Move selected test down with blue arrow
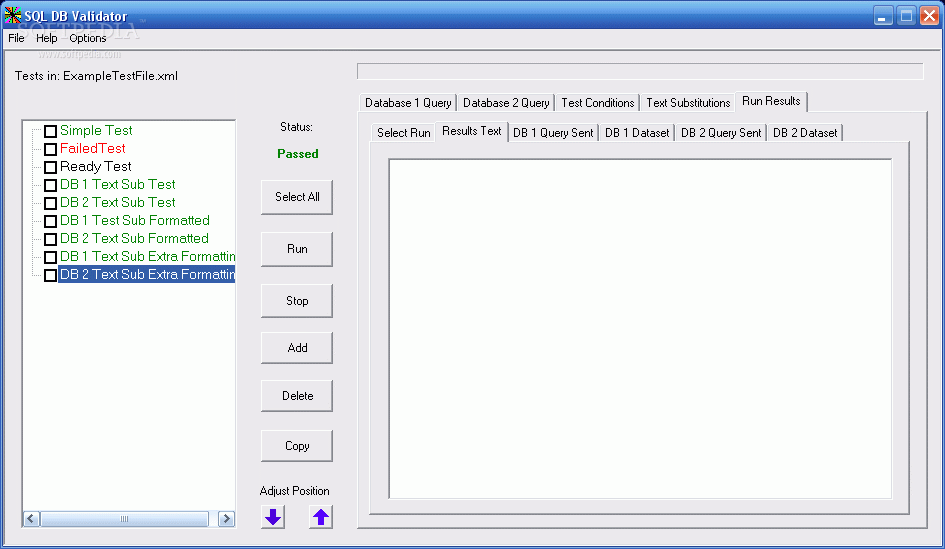945x549 pixels. (x=273, y=516)
